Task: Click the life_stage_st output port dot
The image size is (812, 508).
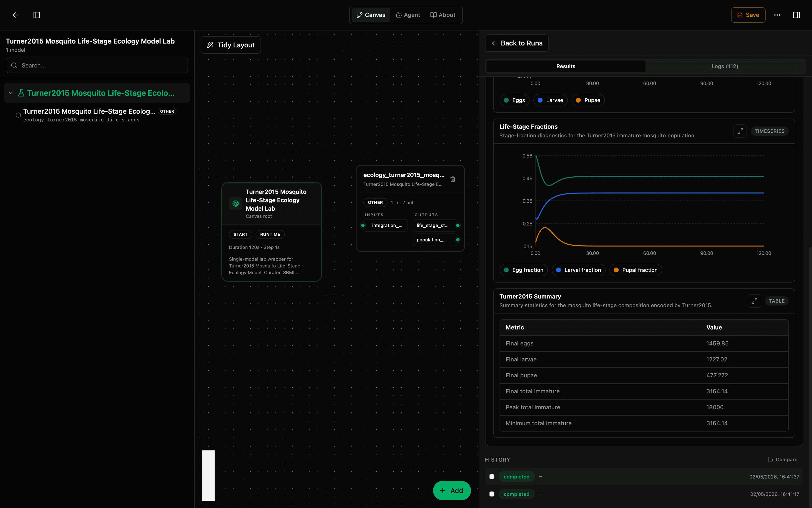Action: coord(458,225)
